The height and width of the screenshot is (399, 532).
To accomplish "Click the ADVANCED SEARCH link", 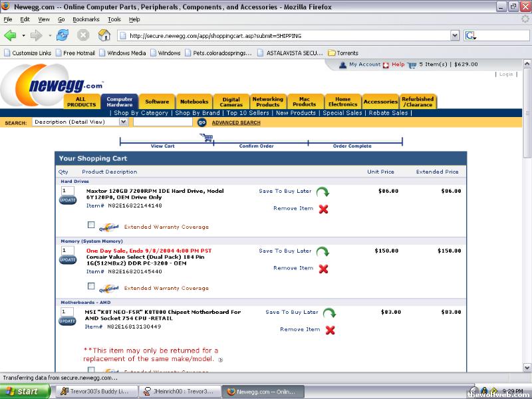I will [236, 122].
